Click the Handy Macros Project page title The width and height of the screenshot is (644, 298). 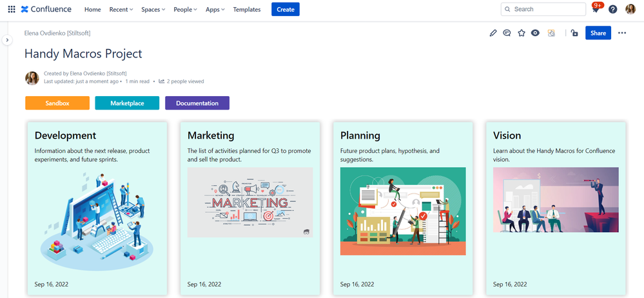coord(83,54)
